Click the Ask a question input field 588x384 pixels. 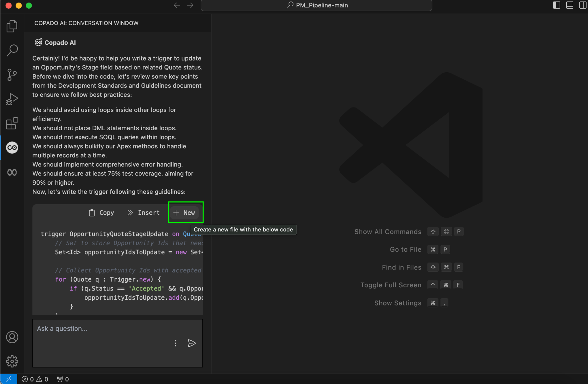(100, 329)
